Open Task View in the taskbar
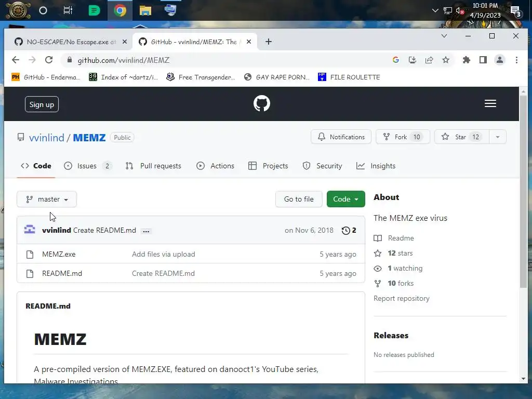532x399 pixels. 68,10
